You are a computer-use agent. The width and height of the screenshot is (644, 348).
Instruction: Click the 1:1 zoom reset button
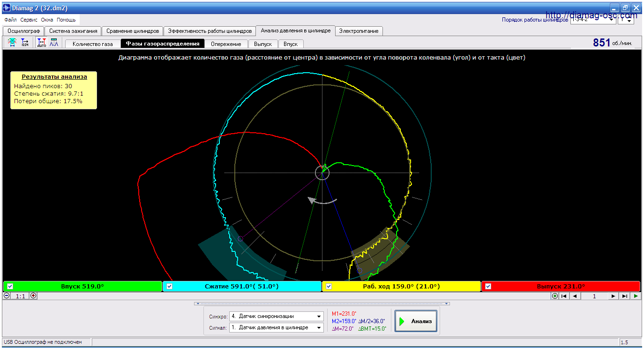[x=20, y=296]
